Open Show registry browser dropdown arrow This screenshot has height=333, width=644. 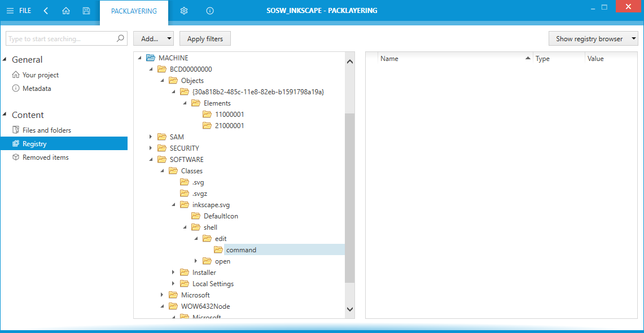pyautogui.click(x=633, y=39)
